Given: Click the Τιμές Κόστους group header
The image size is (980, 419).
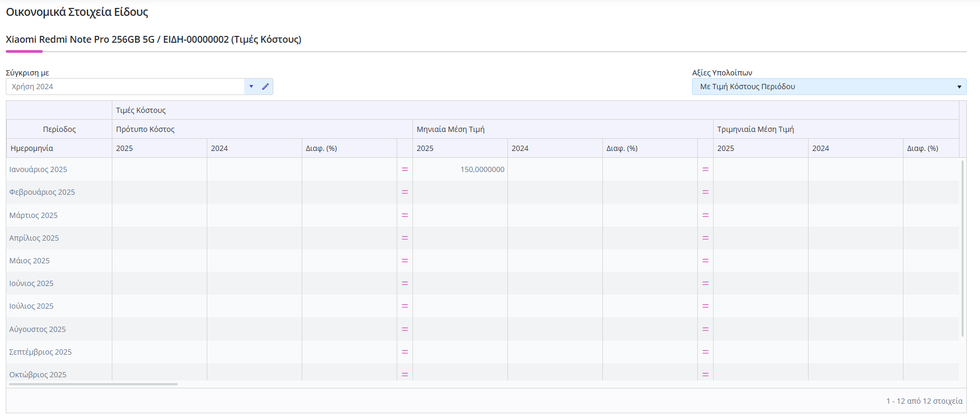Looking at the screenshot, I should tap(535, 110).
